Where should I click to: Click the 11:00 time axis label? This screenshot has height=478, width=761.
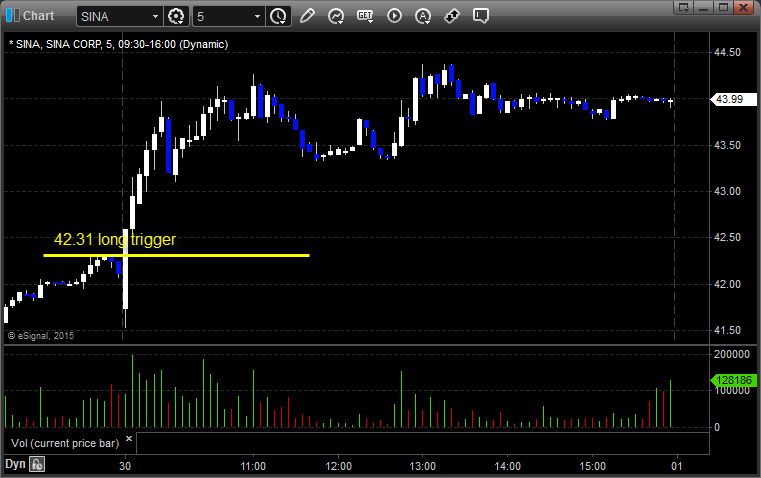pyautogui.click(x=253, y=466)
